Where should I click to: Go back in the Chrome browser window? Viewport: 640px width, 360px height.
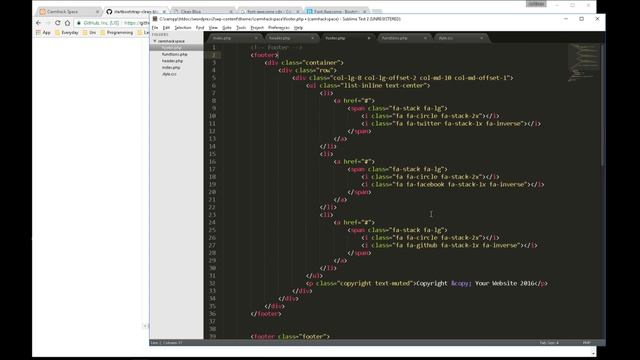38,23
